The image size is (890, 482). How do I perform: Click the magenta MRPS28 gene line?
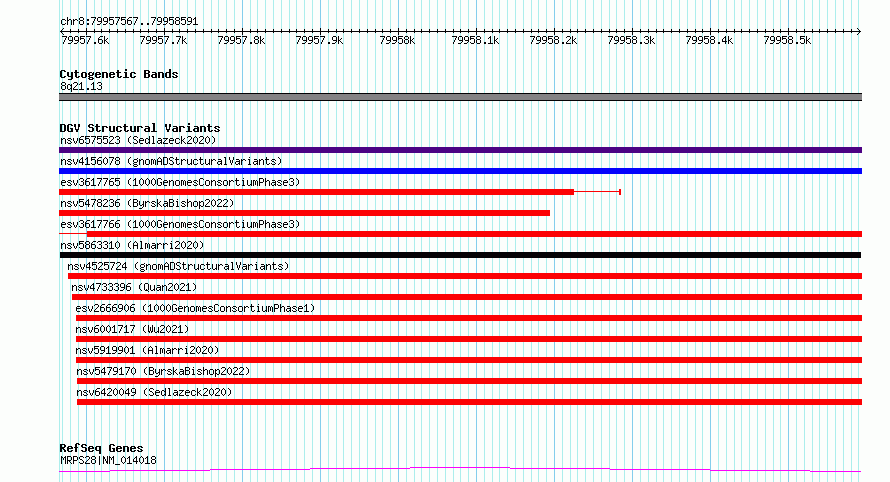pyautogui.click(x=460, y=469)
